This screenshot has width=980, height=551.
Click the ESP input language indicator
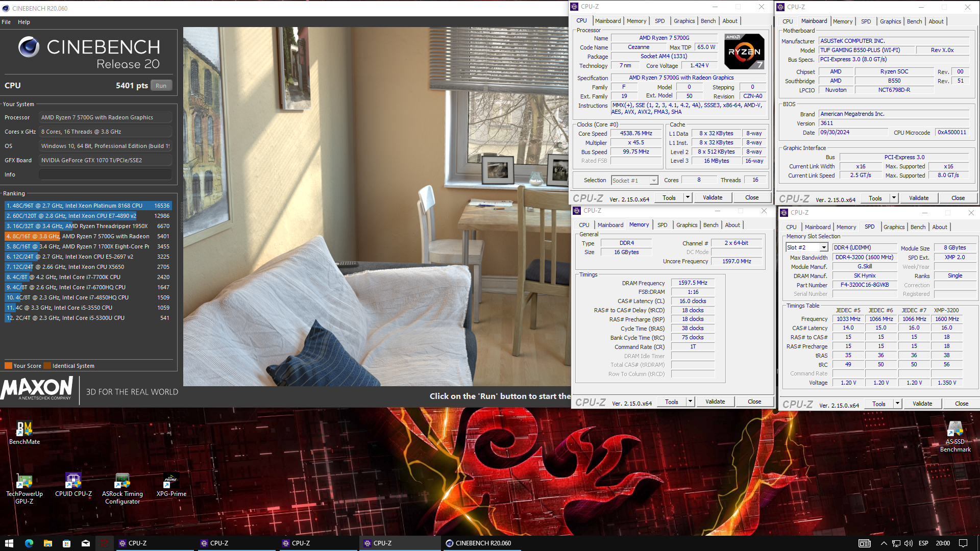(x=923, y=543)
